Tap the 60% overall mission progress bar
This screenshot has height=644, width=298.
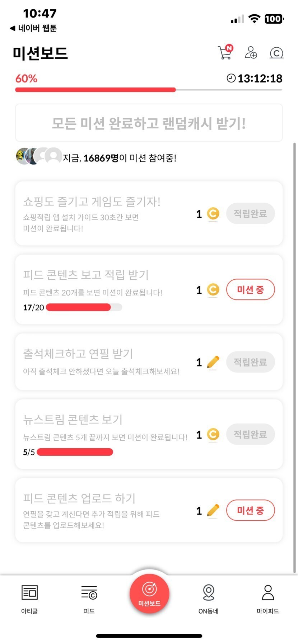tap(149, 90)
